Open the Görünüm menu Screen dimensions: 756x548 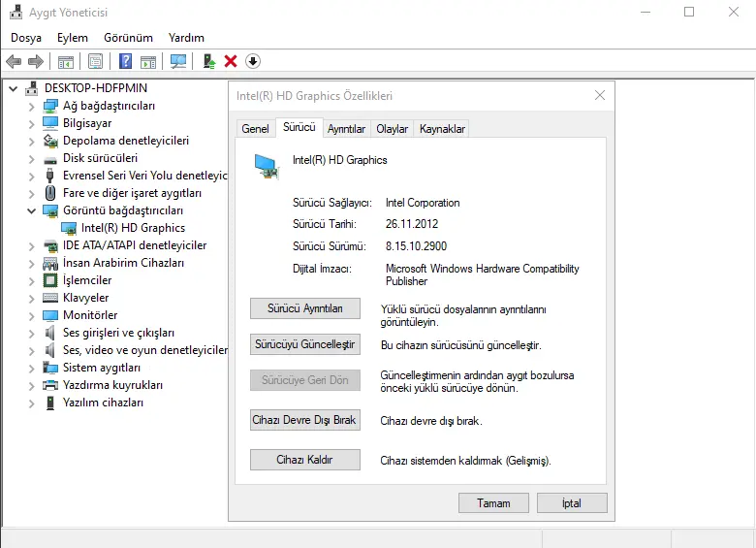128,38
